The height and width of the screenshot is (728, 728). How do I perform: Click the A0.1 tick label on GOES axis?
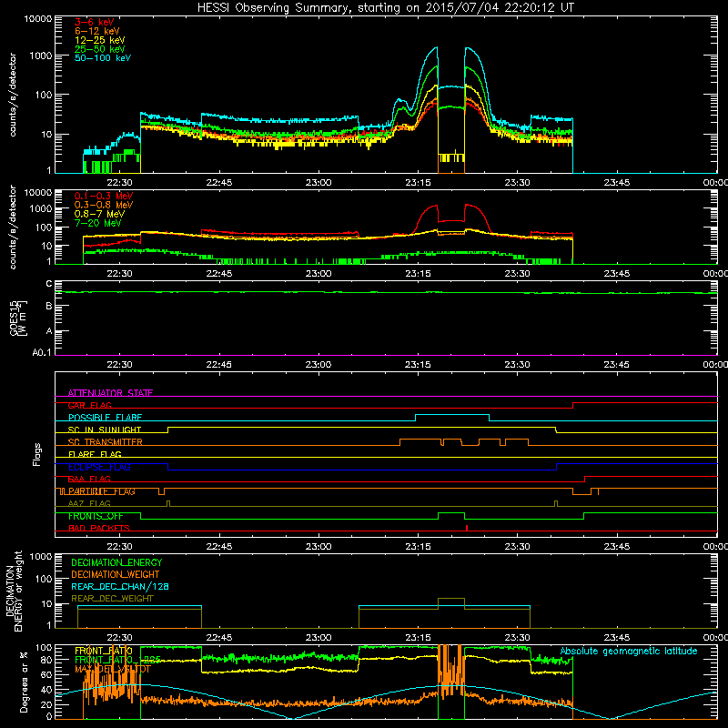coord(42,353)
